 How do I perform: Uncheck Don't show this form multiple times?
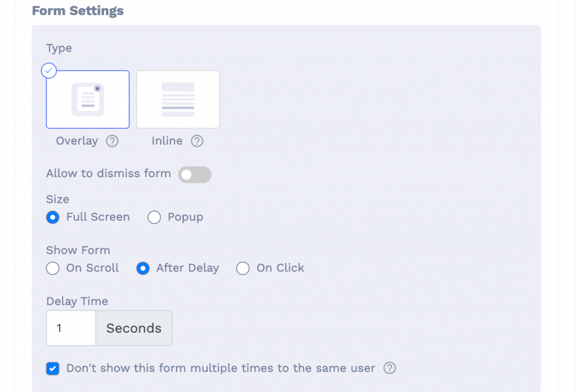[52, 368]
